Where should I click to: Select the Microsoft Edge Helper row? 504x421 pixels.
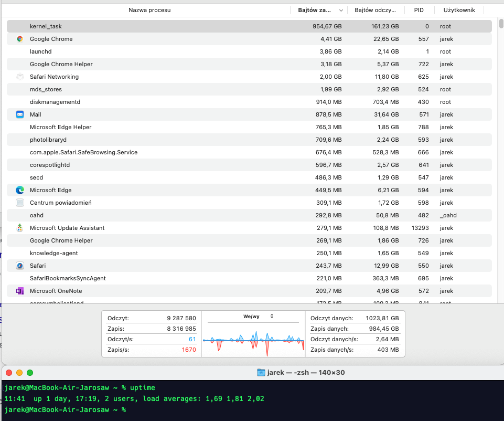point(249,127)
